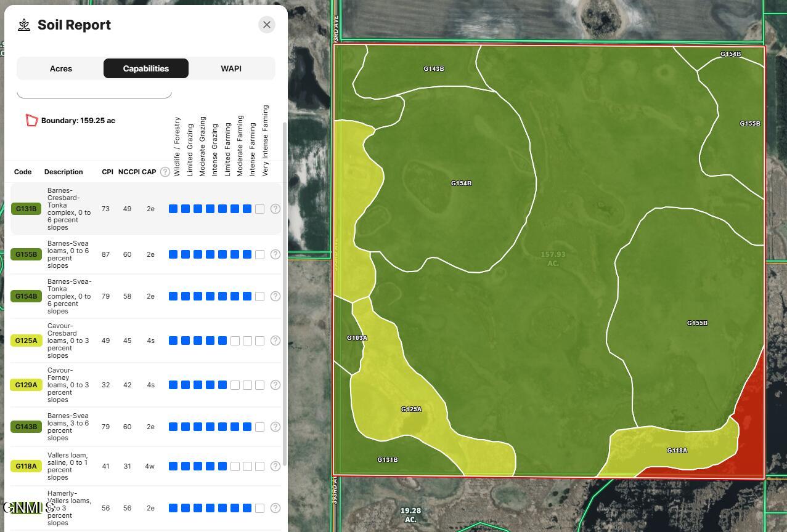Viewport: 787px width, 532px height.
Task: Click the 19.28 AC. parcel label
Action: point(410,515)
